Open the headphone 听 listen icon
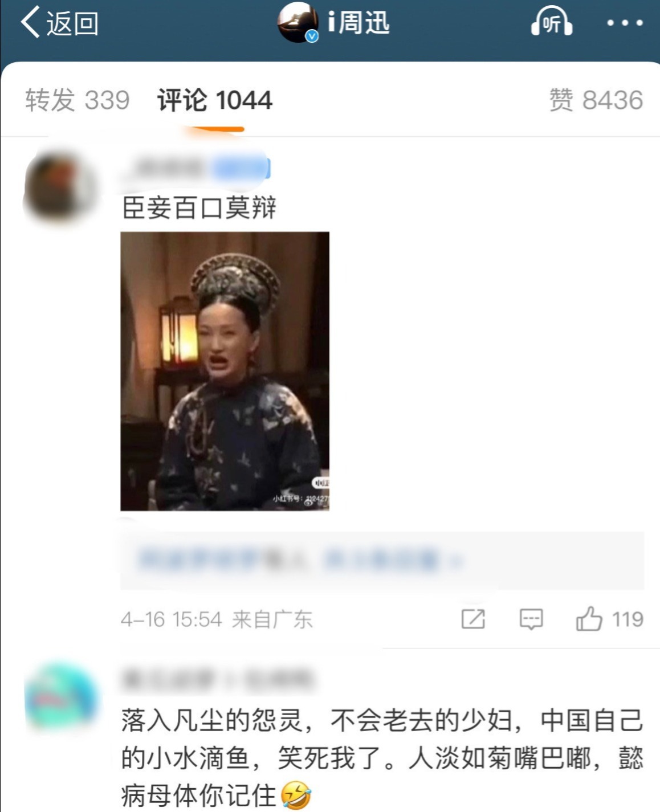660x812 pixels. 551,22
